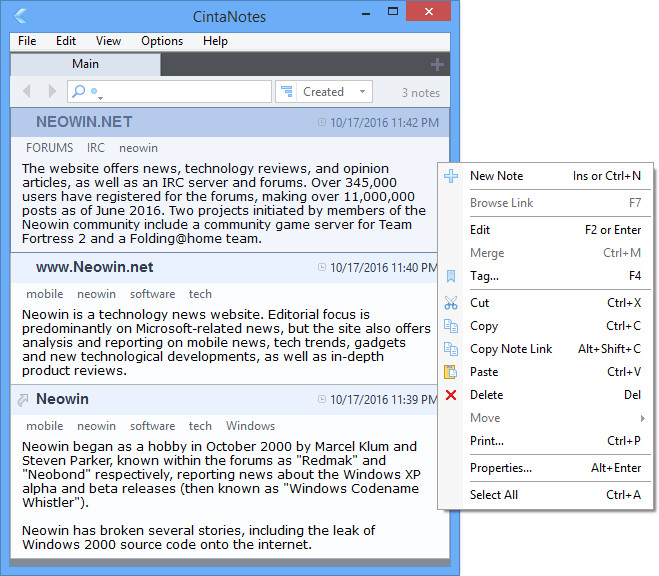The height and width of the screenshot is (576, 659).
Task: Minimize the CintaNotes window
Action: click(x=366, y=14)
